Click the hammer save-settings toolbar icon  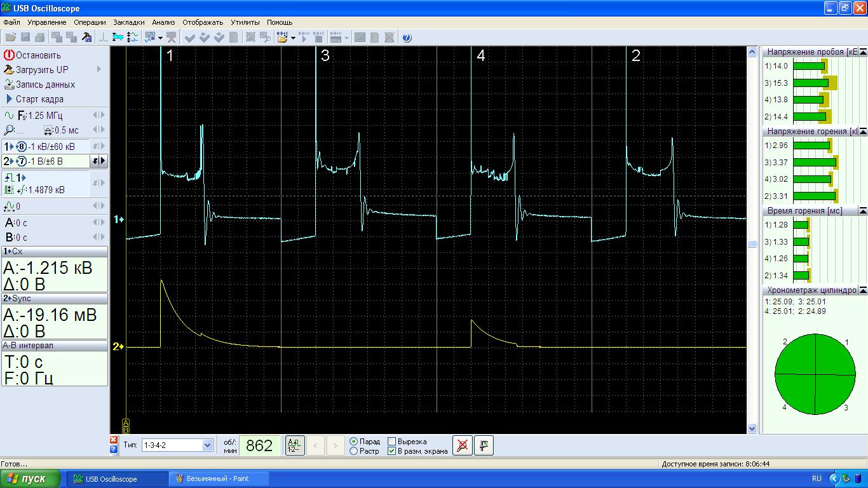(x=87, y=37)
